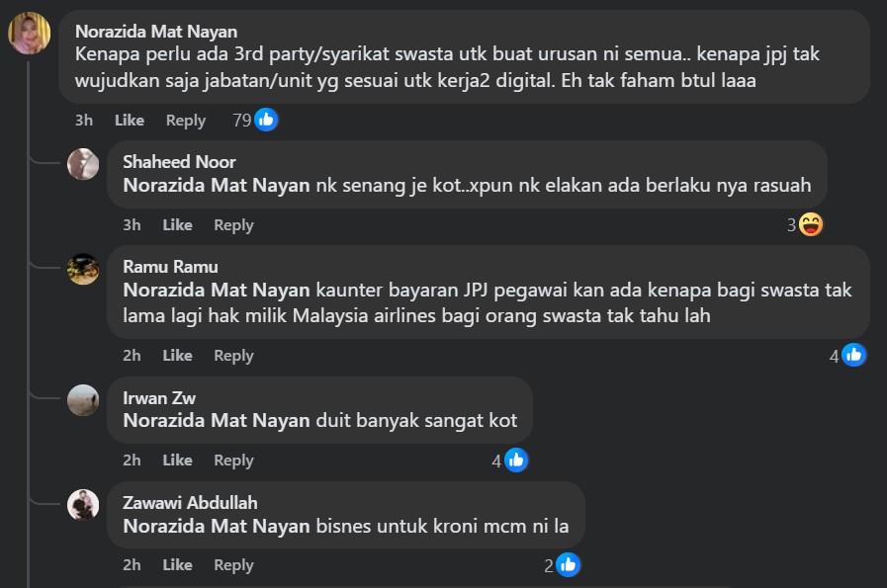Image resolution: width=887 pixels, height=588 pixels.
Task: Click the laughing emoji reaction on Shaheed Noor's comment
Action: click(x=811, y=224)
